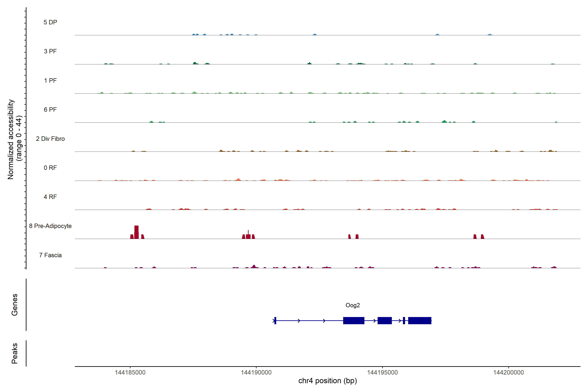The height and width of the screenshot is (392, 588).
Task: Click the largest last Oog2 exon block
Action: (419, 320)
